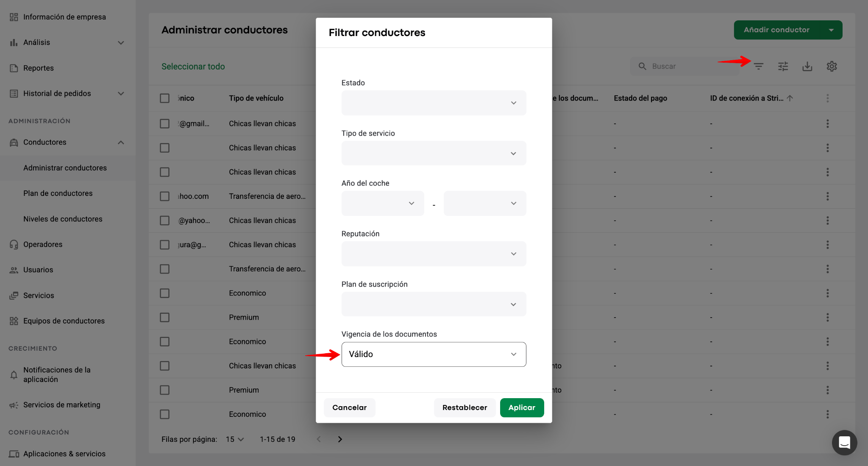Open the chat support bubble

[x=844, y=442]
